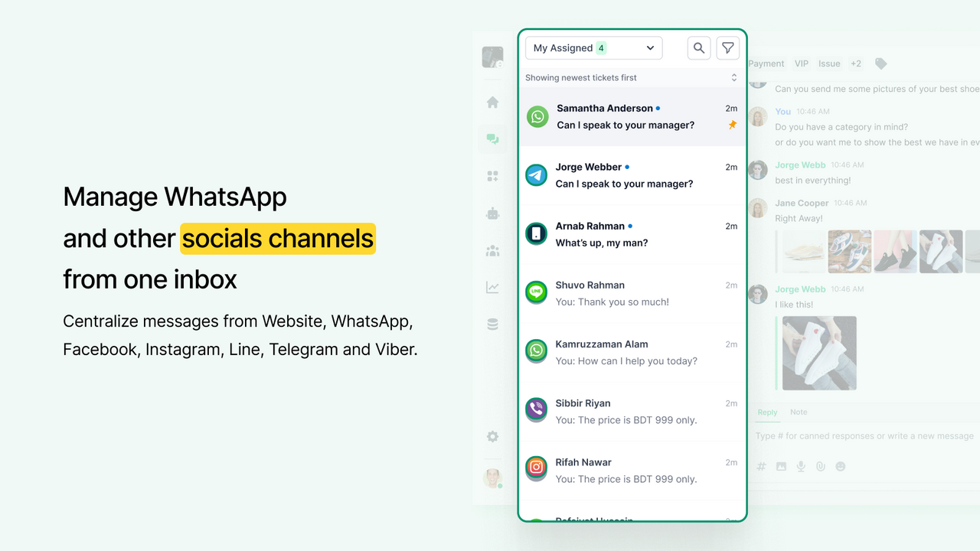Image resolution: width=980 pixels, height=551 pixels.
Task: Click the VIP tag
Action: coord(802,64)
